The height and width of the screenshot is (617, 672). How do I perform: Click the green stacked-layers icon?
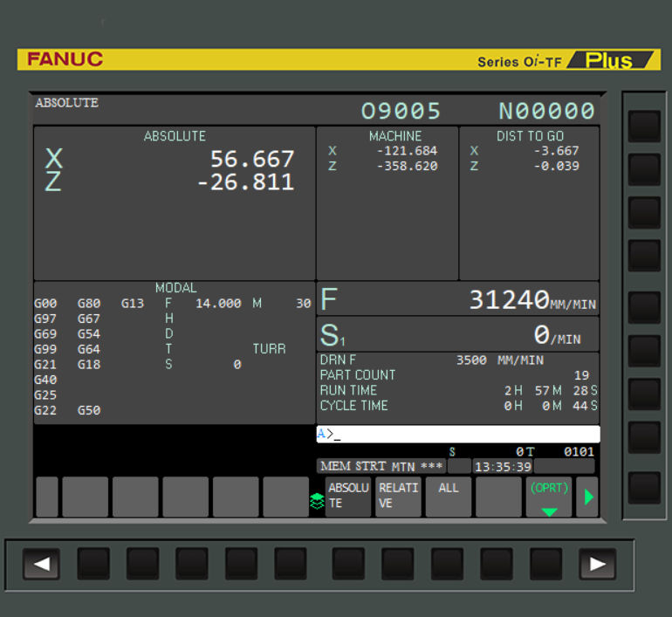tap(317, 501)
